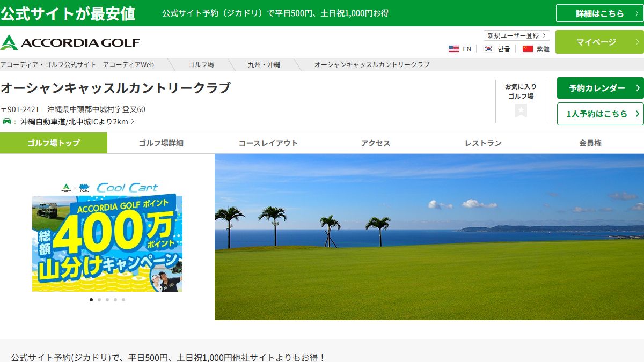This screenshot has width=644, height=362.
Task: Select the コースレイアウト tab
Action: pyautogui.click(x=268, y=143)
